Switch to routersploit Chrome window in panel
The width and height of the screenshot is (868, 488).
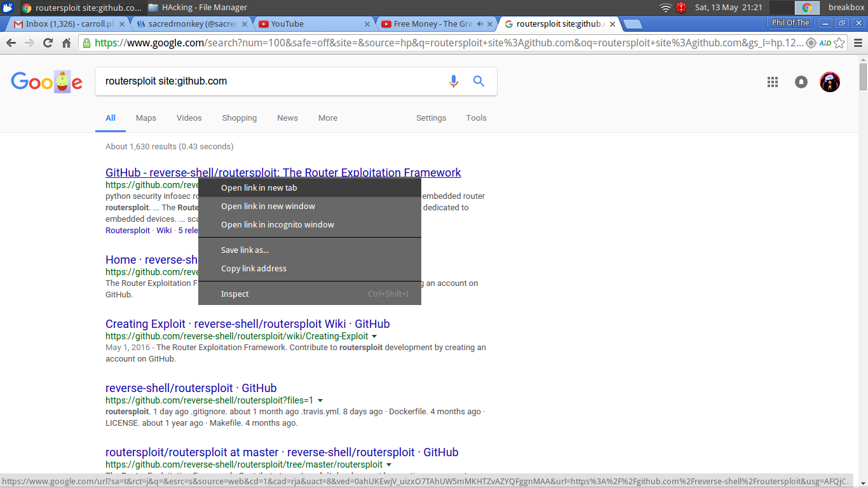pyautogui.click(x=81, y=8)
